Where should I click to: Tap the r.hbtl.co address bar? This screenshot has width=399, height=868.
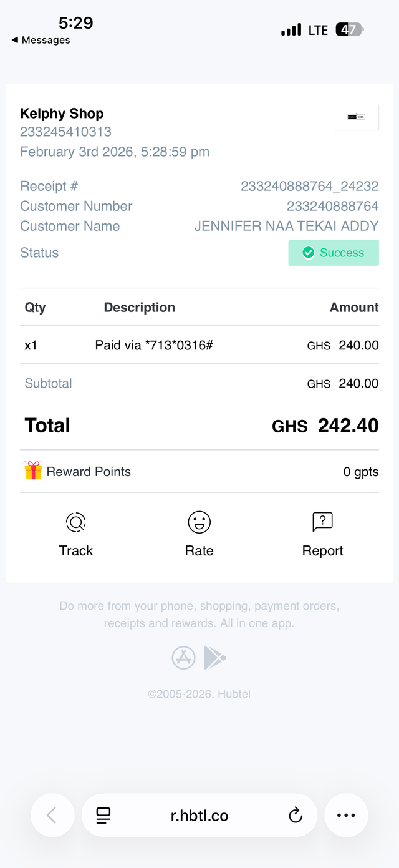pos(199,815)
